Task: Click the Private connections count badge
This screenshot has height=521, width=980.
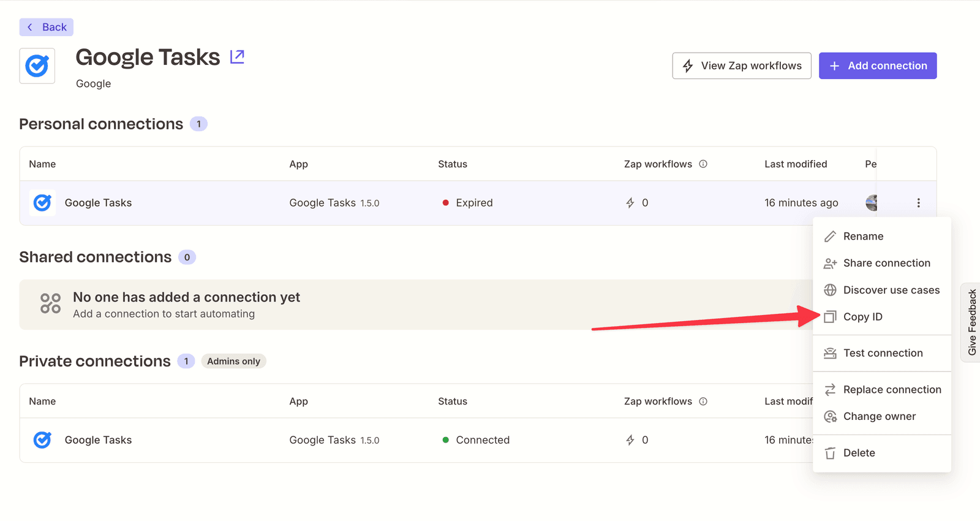Action: point(186,361)
